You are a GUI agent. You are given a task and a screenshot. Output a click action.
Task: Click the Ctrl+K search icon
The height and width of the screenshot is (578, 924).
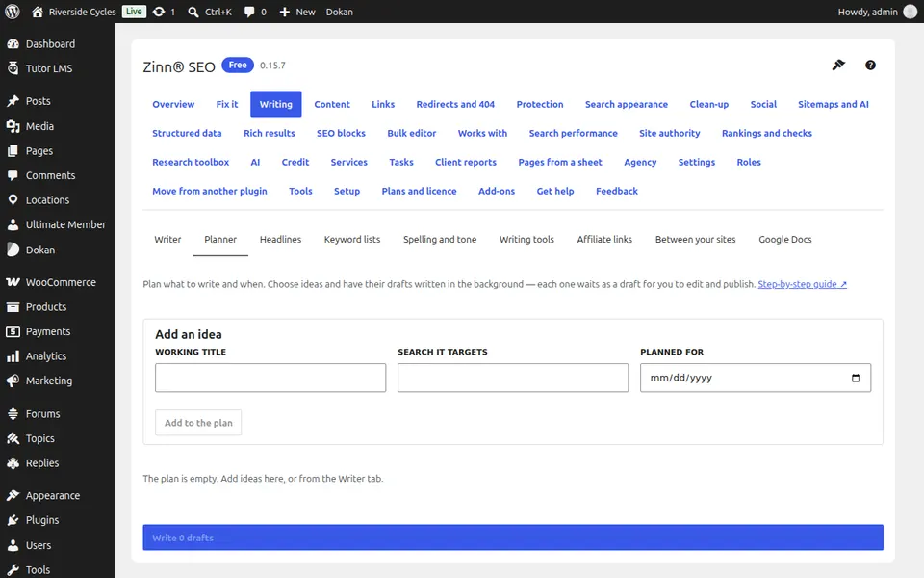192,12
